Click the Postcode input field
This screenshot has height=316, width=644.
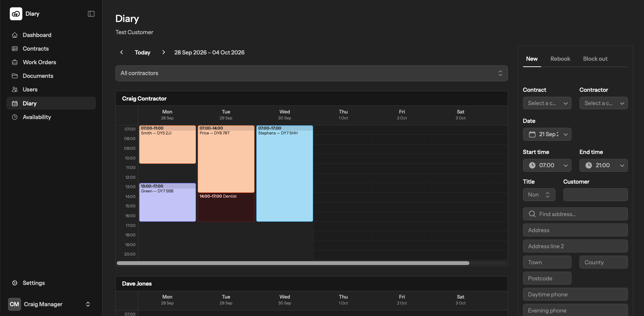point(547,278)
